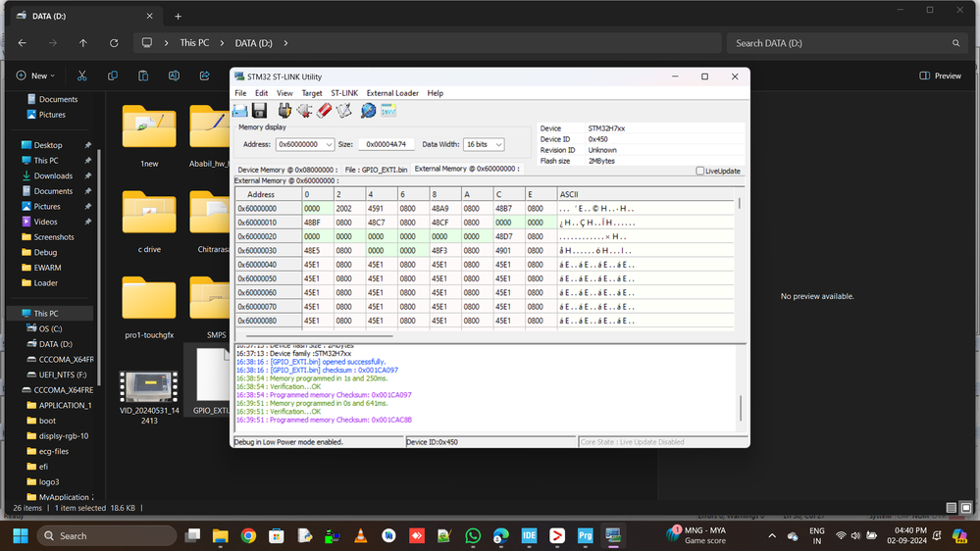This screenshot has height=551, width=980.
Task: Click Explorer Refresh icon
Action: coord(114,43)
